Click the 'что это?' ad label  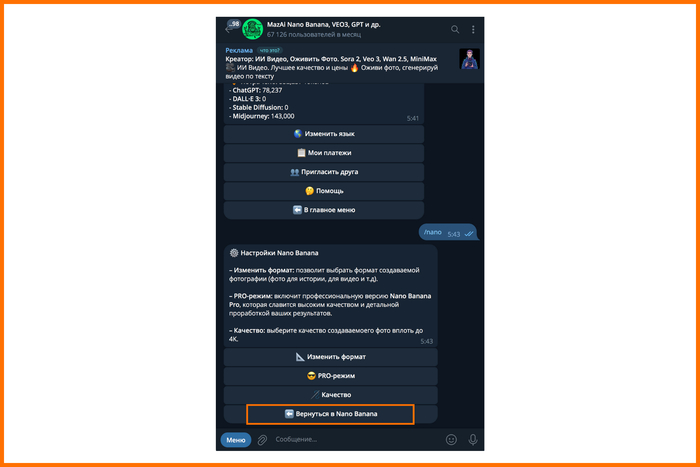point(270,50)
